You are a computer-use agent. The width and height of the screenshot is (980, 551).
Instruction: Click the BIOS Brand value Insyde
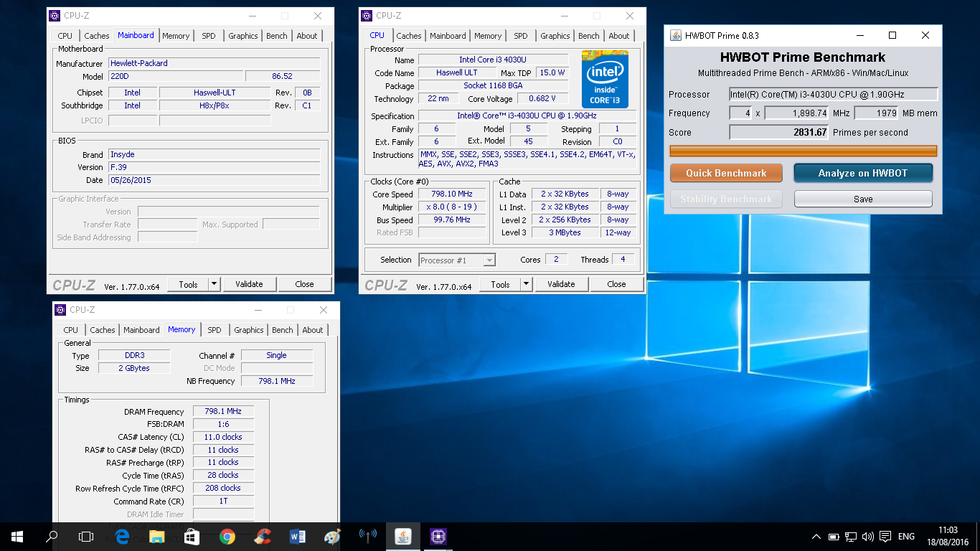click(214, 154)
